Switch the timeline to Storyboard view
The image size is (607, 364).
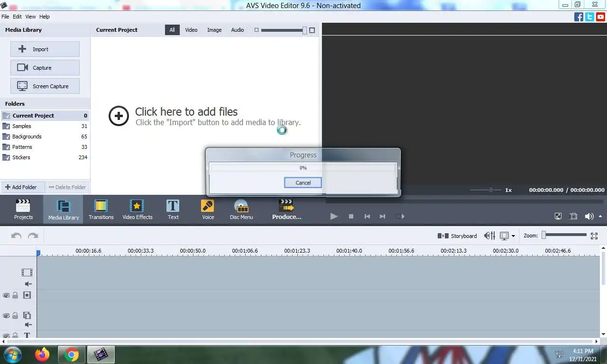coord(457,236)
